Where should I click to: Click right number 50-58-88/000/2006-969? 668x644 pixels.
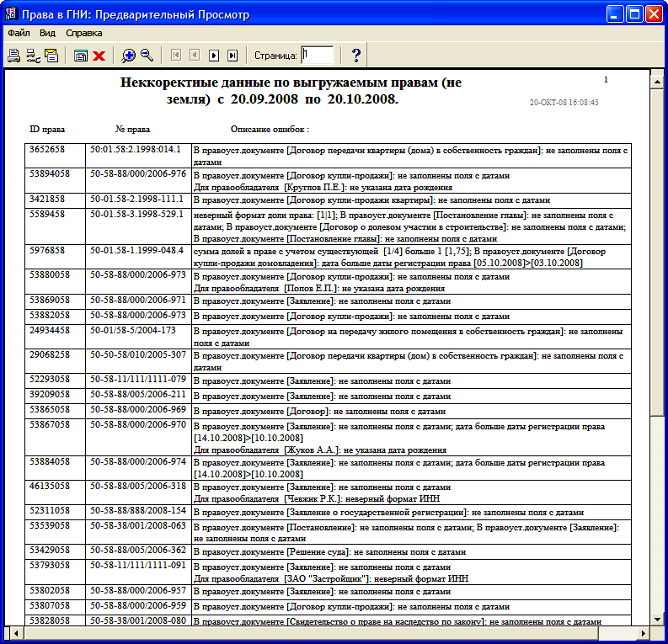(x=138, y=409)
